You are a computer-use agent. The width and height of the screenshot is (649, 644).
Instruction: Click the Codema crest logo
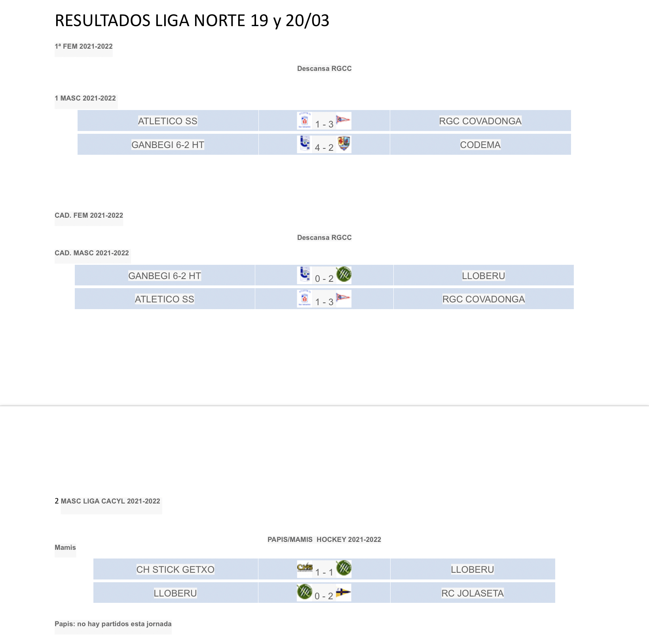coord(344,143)
